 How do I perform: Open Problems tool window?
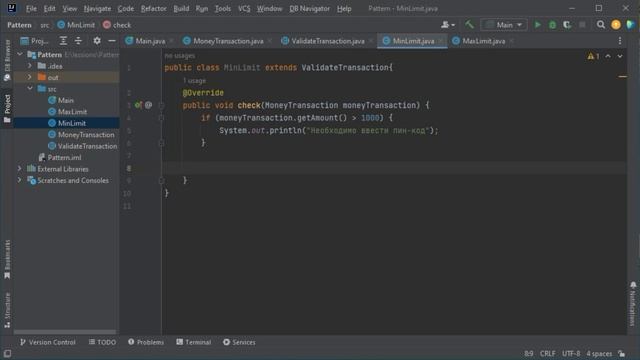coord(146,342)
